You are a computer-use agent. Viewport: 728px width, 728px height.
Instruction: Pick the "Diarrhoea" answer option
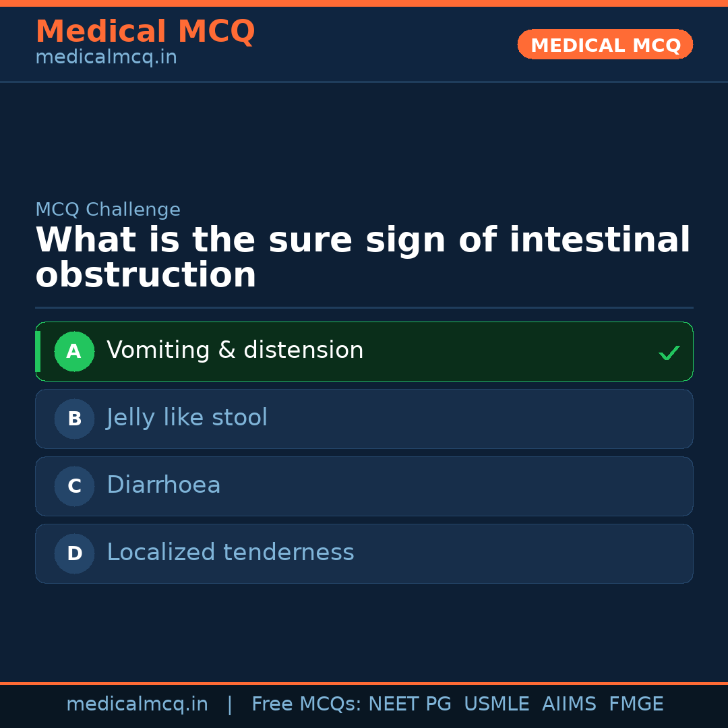click(x=163, y=485)
